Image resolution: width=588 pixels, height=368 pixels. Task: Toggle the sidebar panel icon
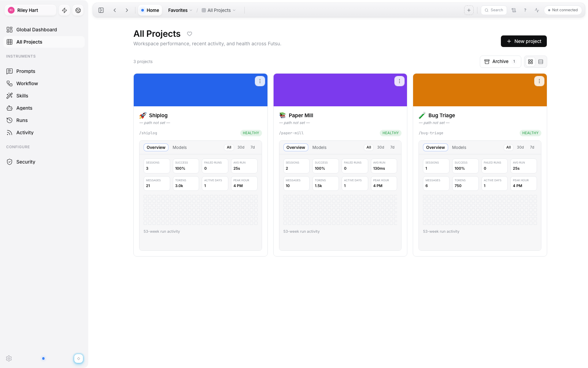[101, 10]
